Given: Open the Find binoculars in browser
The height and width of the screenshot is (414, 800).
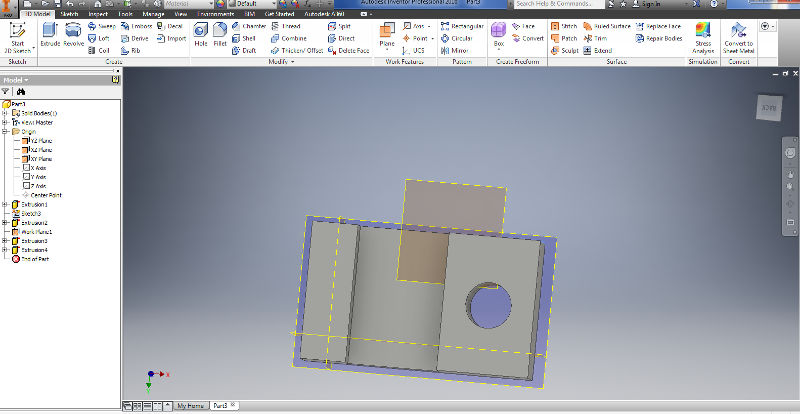Looking at the screenshot, I should point(21,91).
